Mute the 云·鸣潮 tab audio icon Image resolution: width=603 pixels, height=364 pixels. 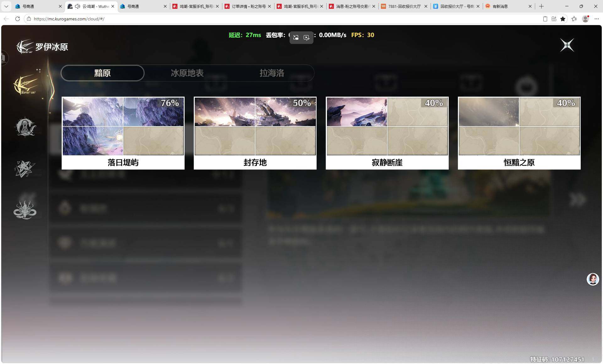[x=77, y=6]
